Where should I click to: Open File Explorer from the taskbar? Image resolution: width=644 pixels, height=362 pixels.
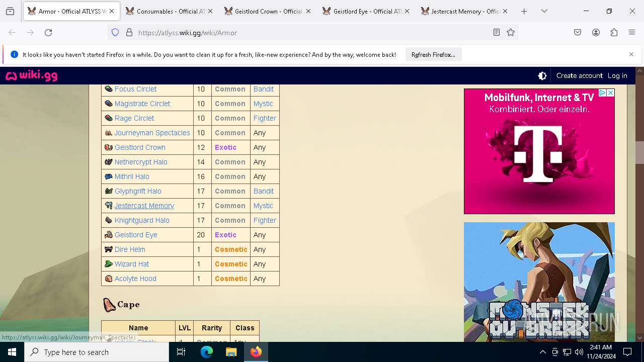[x=231, y=352]
